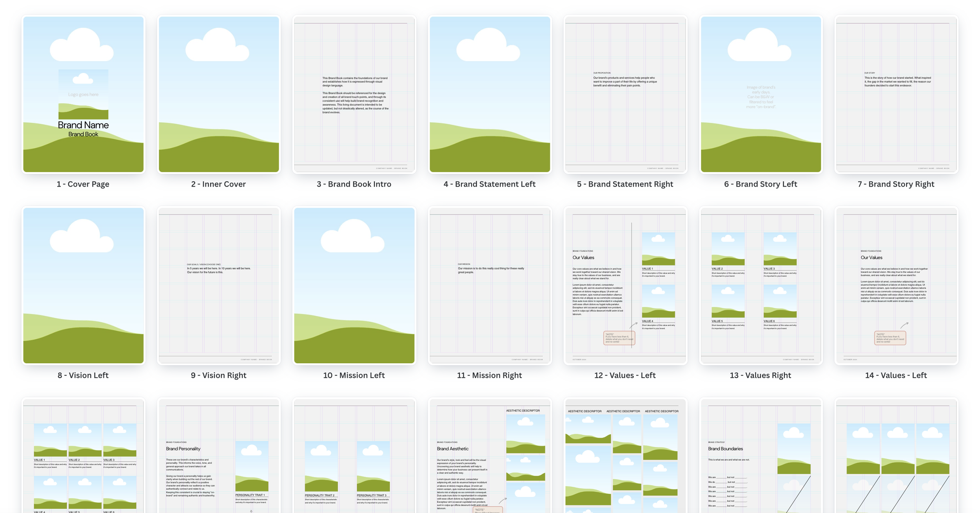
Task: Select 4 - Brand Statement Left thumbnail
Action: [x=490, y=94]
